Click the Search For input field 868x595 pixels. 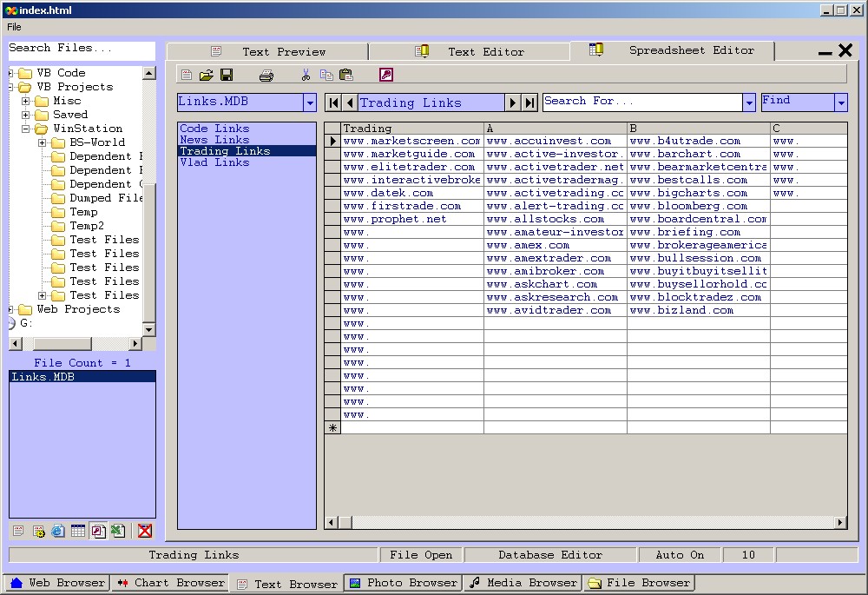(642, 102)
